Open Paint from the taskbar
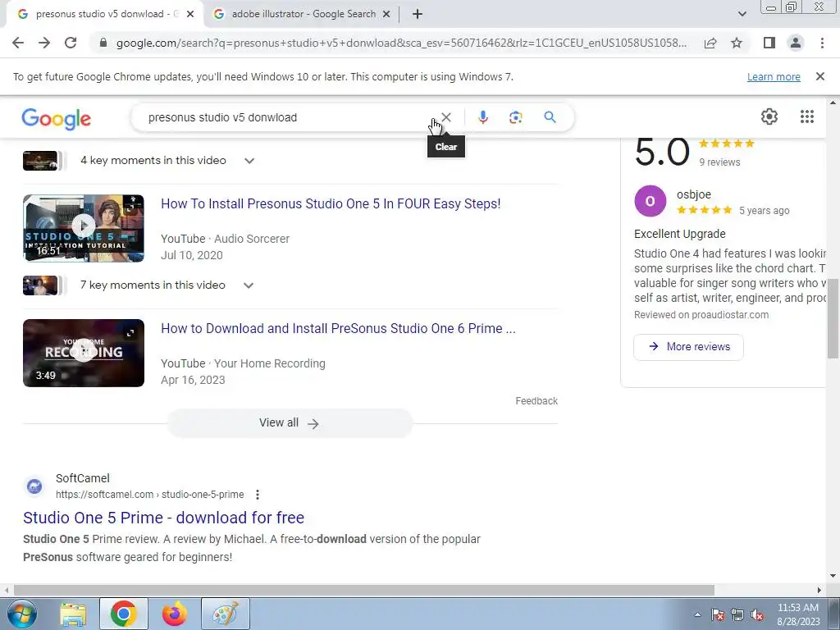 click(x=226, y=614)
